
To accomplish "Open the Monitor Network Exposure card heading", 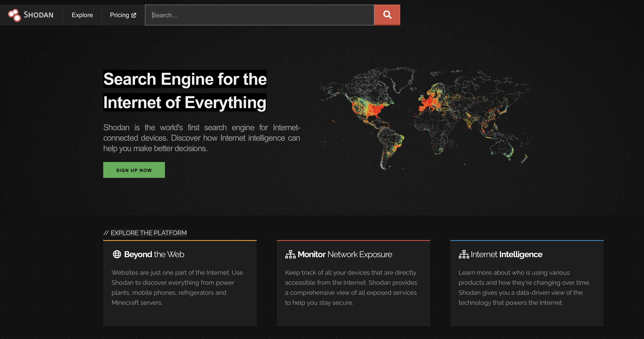I will [345, 254].
